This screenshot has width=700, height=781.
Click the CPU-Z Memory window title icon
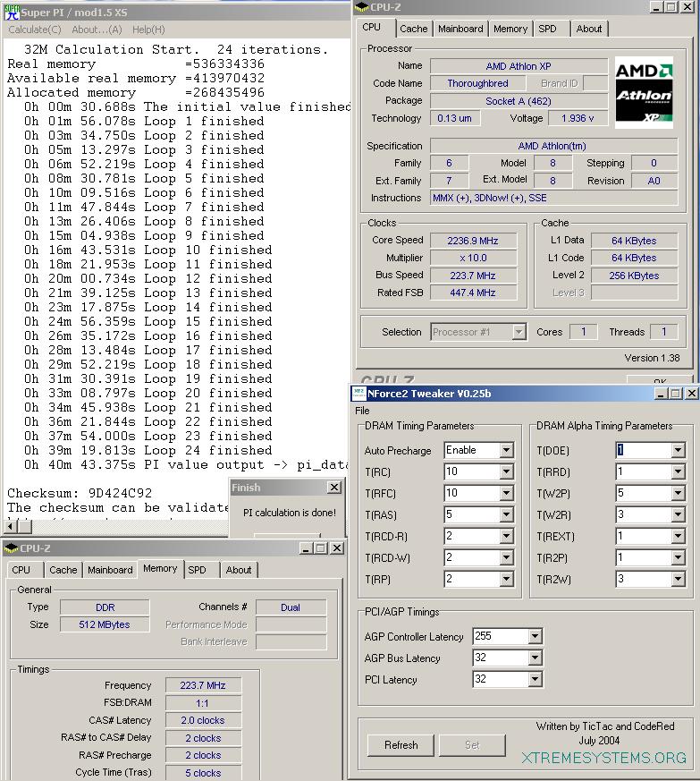pos(11,548)
